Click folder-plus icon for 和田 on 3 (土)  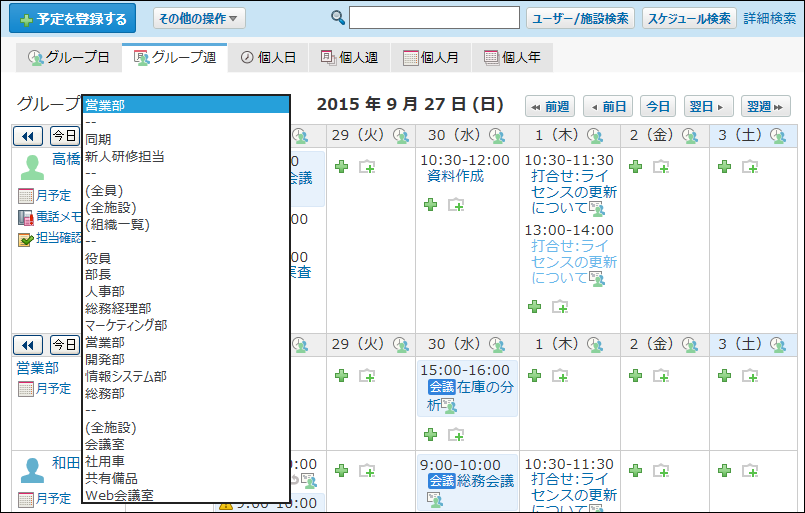point(750,470)
